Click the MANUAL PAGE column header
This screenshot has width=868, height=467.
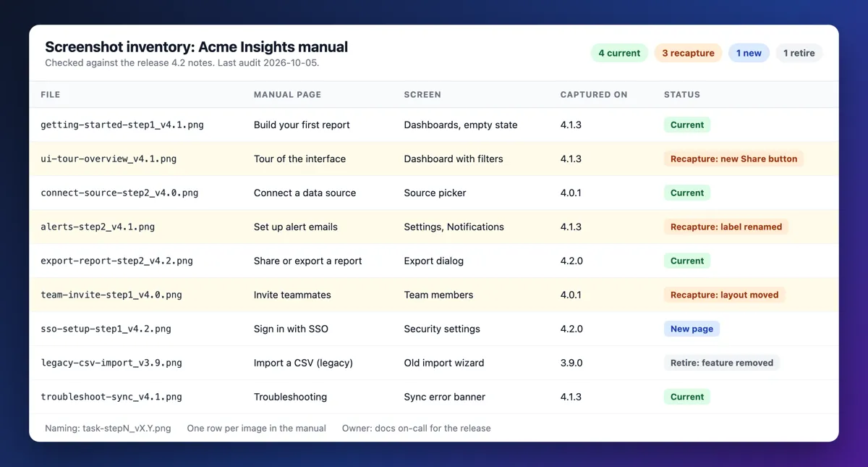(287, 95)
